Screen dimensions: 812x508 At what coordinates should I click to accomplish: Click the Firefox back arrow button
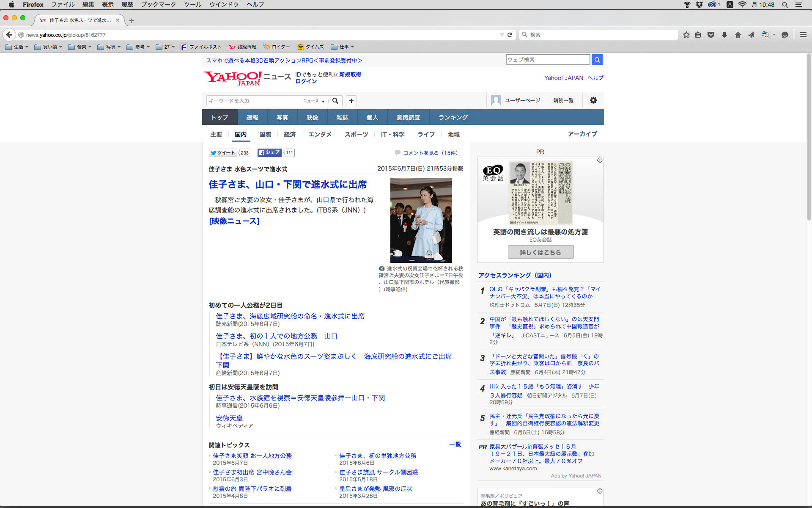[9, 35]
